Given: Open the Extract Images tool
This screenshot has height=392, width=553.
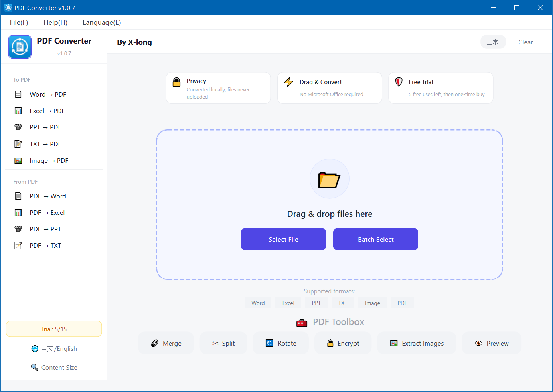Looking at the screenshot, I should point(416,343).
